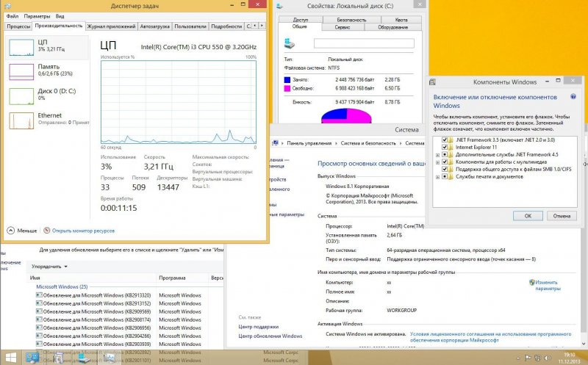Click the Task Manager taskbar icon
The width and height of the screenshot is (588, 365).
[110, 358]
